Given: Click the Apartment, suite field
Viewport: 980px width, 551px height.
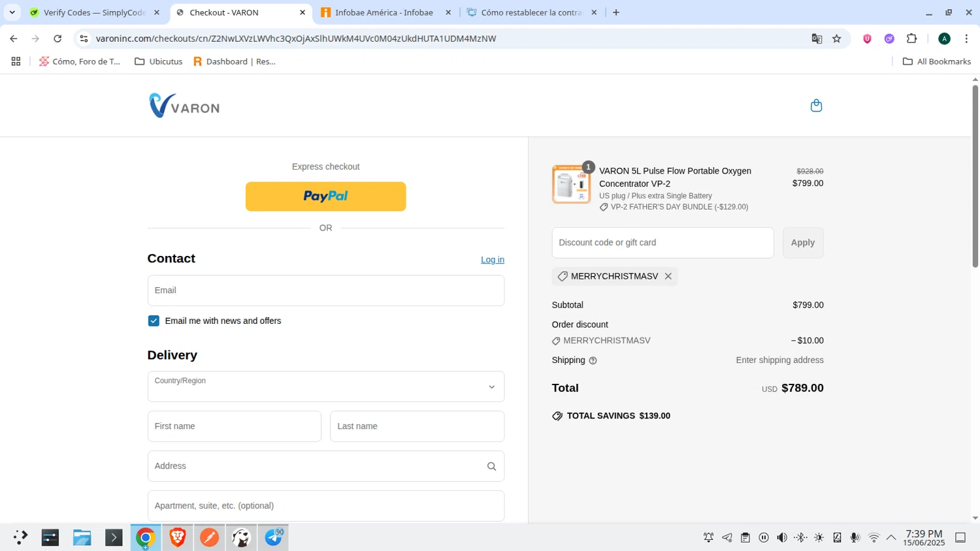Looking at the screenshot, I should [x=325, y=506].
